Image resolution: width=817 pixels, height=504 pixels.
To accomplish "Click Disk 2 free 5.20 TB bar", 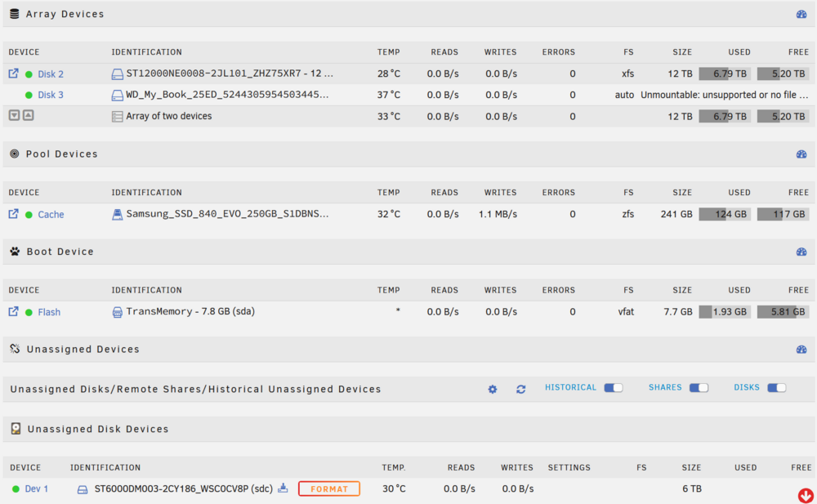I will 784,74.
